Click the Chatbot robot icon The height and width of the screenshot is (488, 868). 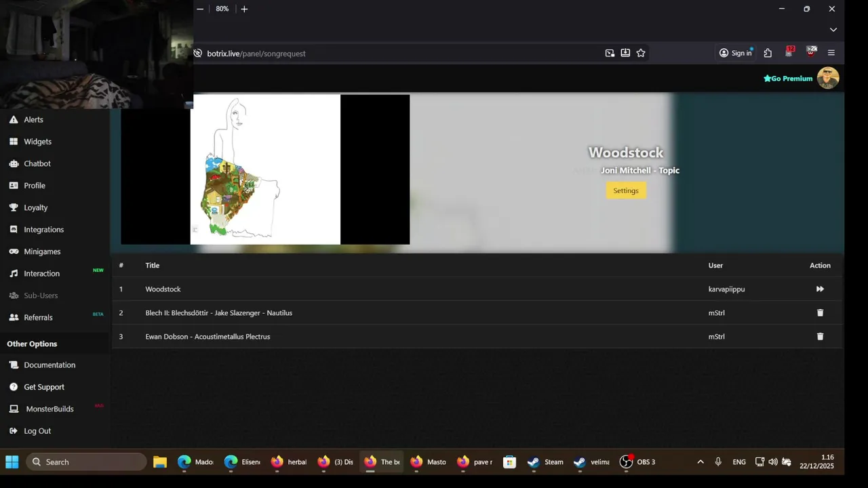14,163
